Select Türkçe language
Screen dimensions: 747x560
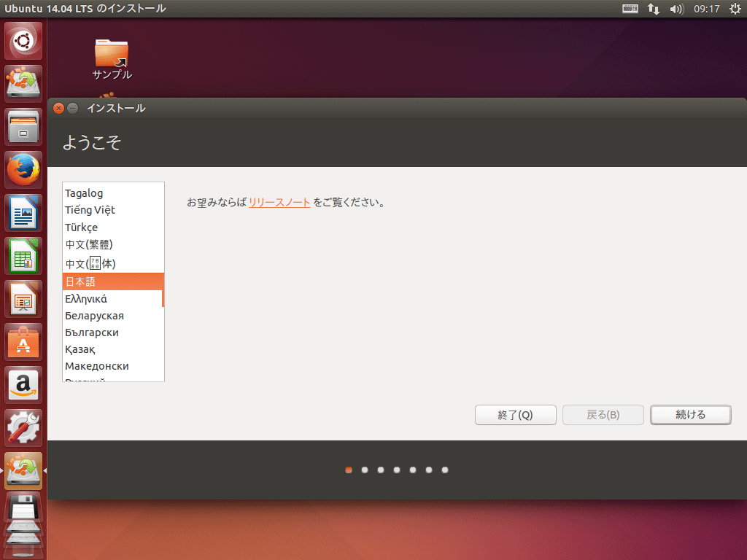(112, 227)
